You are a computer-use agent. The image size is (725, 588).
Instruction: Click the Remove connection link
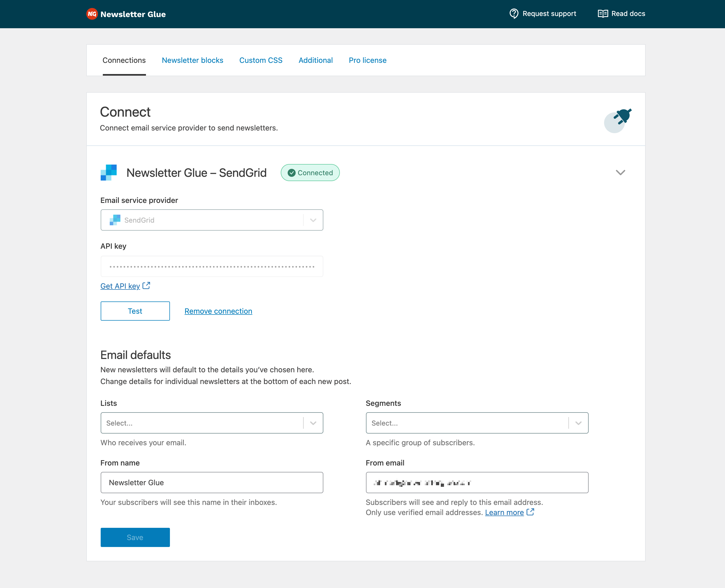218,311
